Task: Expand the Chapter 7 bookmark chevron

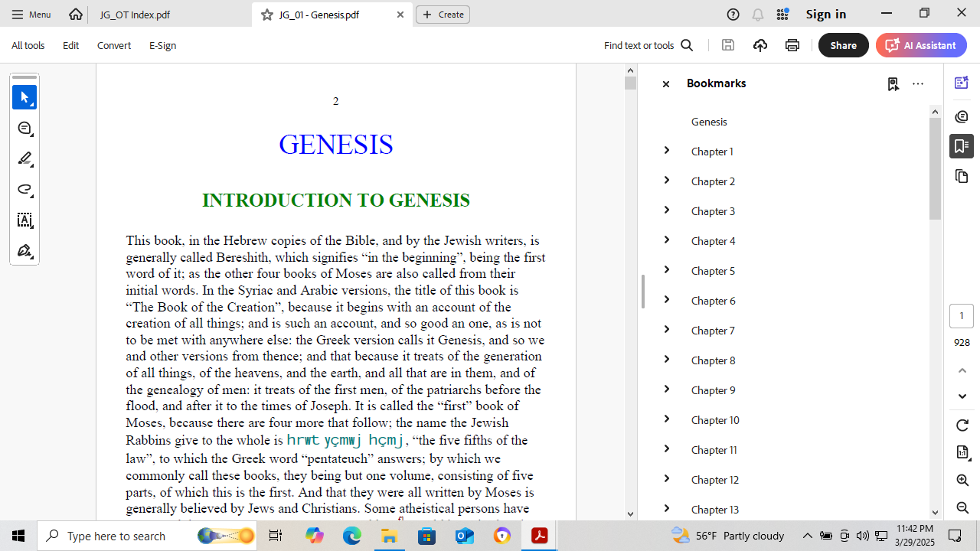Action: click(666, 330)
